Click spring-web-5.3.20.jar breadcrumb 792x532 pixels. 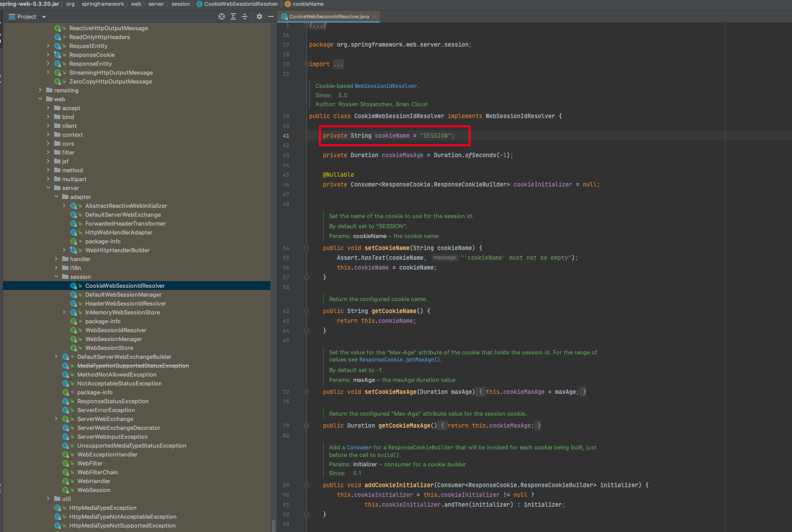coord(29,4)
